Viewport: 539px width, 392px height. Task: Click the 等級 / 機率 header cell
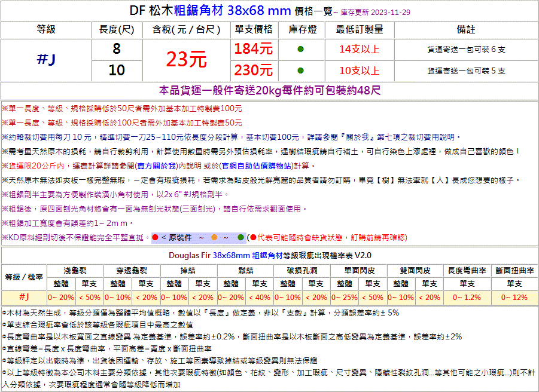pos(24,277)
